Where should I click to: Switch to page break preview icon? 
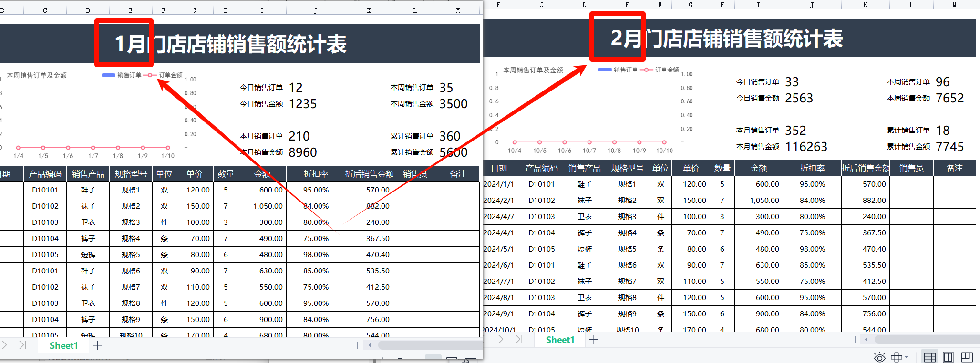967,357
